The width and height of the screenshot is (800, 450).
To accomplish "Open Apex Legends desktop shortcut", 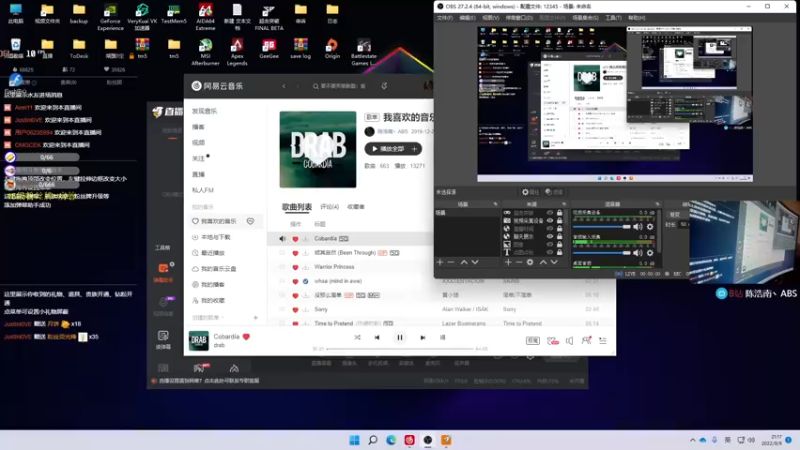I will [x=237, y=52].
